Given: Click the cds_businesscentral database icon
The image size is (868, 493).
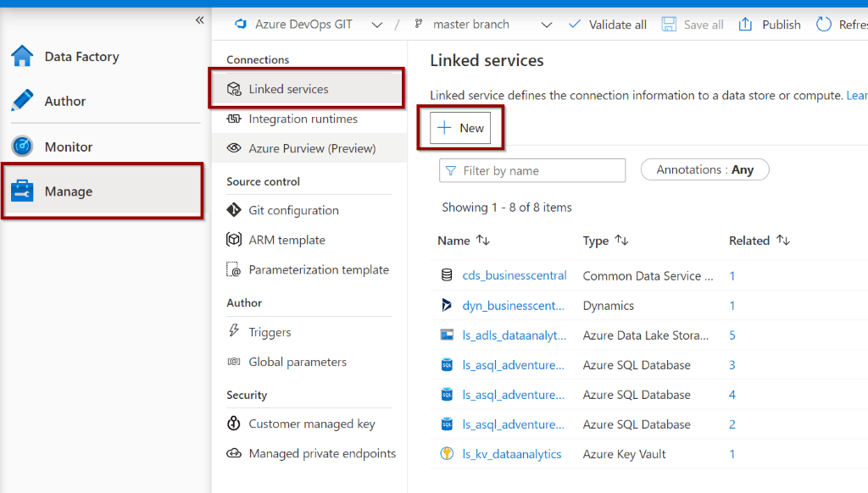Looking at the screenshot, I should [x=447, y=275].
